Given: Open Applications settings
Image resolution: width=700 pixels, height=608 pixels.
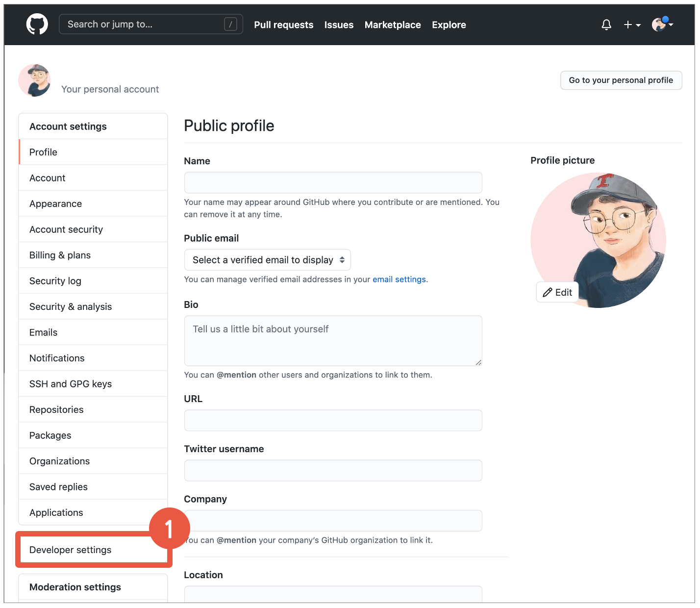Looking at the screenshot, I should [x=93, y=512].
